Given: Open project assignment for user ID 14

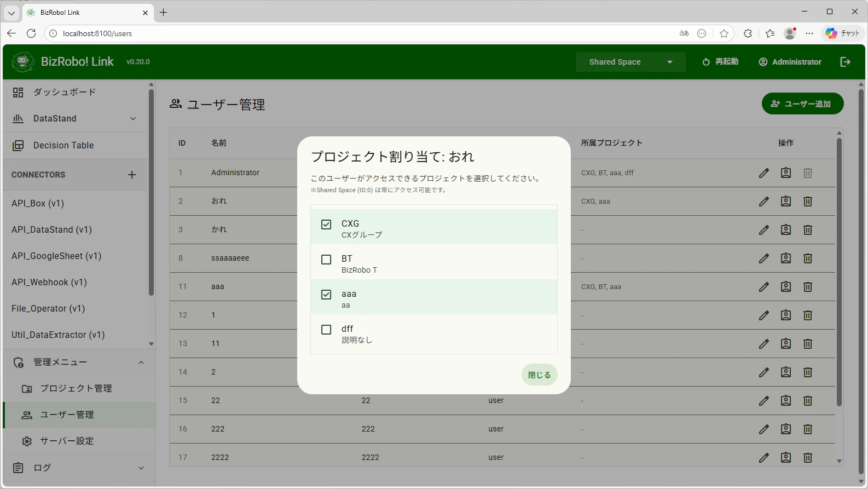Looking at the screenshot, I should (786, 372).
